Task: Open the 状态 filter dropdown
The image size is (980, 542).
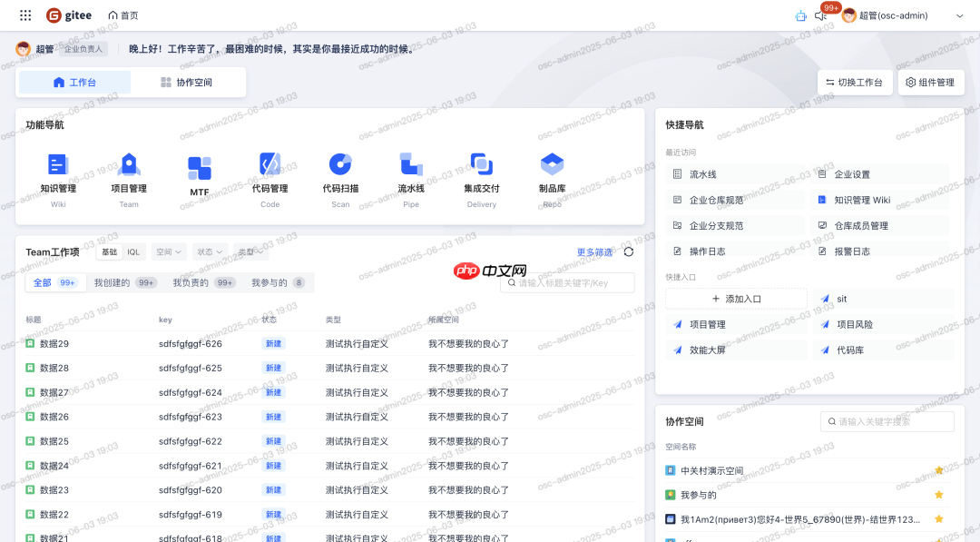Action: pyautogui.click(x=208, y=252)
